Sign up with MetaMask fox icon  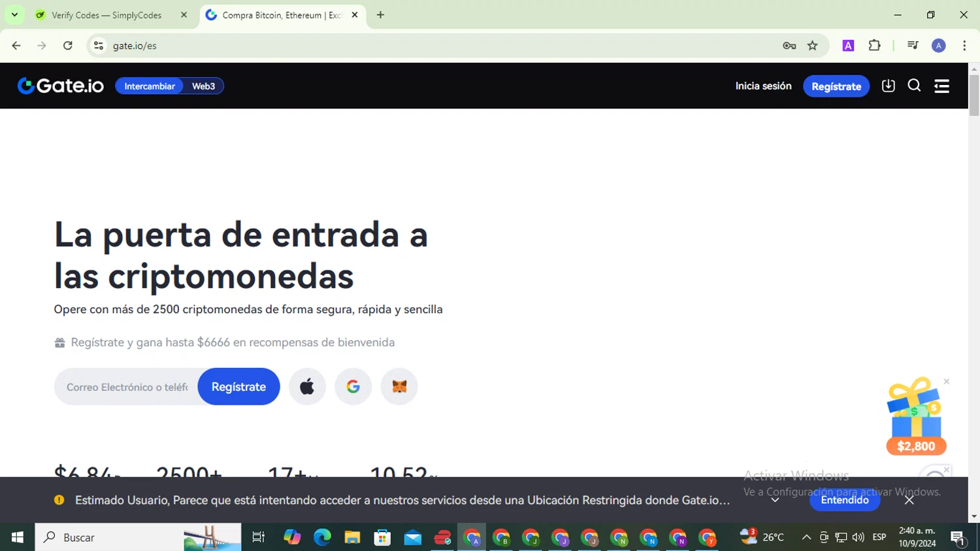[x=399, y=387]
